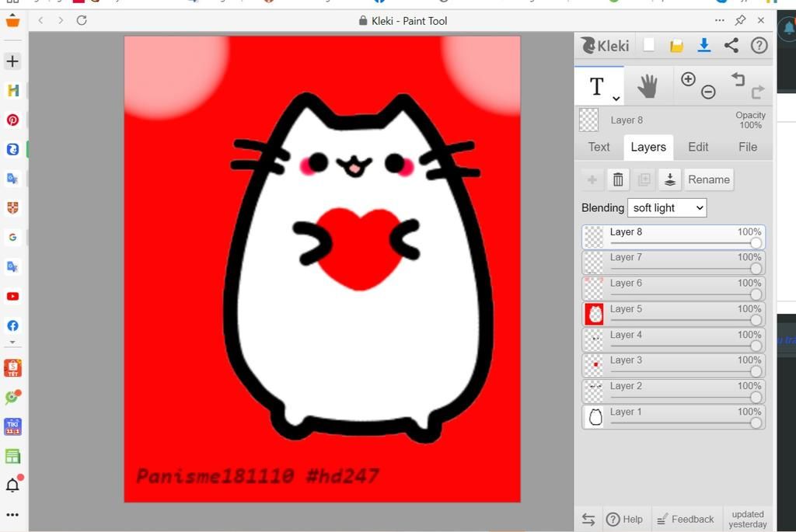Image resolution: width=796 pixels, height=532 pixels.
Task: Open sidebar notifications bell
Action: [12, 485]
